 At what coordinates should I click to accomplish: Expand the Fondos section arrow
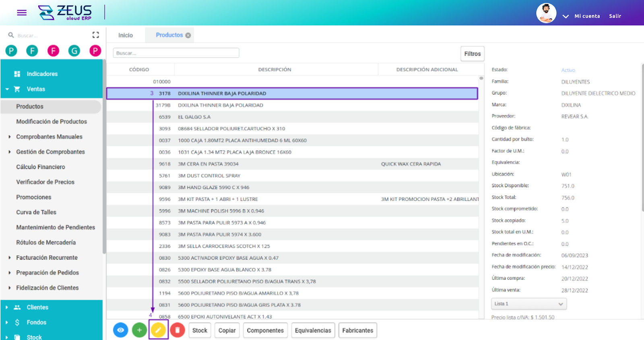click(7, 323)
